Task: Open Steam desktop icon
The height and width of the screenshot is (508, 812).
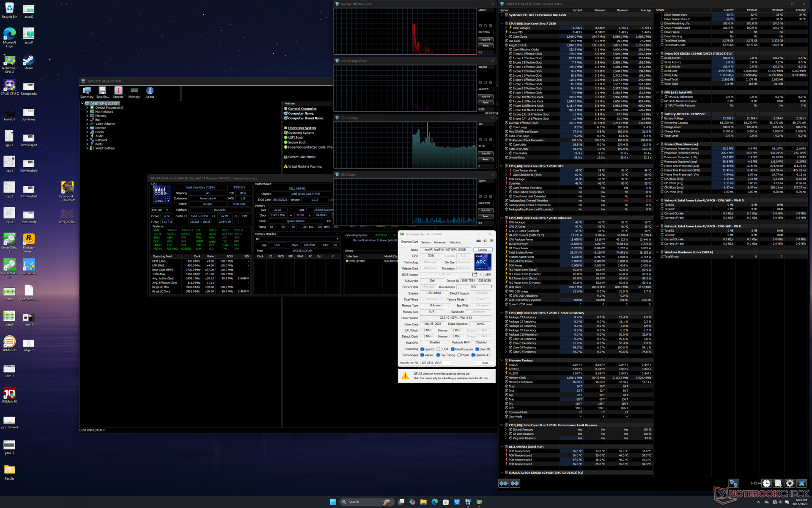Action: pos(28,62)
